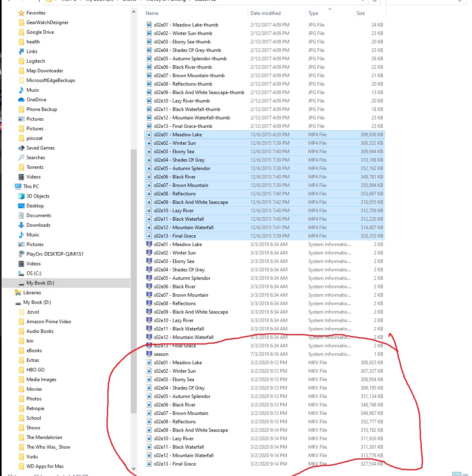Select the Torrents folder
This screenshot has height=476, width=472.
35,167
